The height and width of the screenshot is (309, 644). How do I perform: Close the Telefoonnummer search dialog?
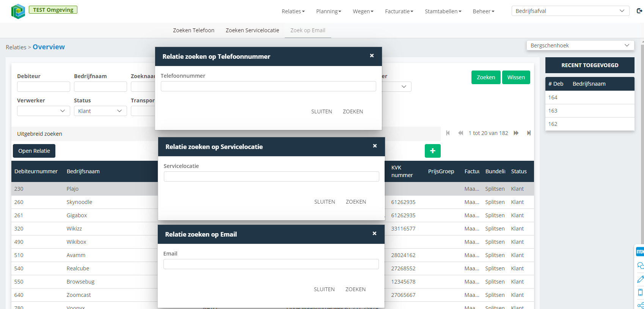coord(372,56)
